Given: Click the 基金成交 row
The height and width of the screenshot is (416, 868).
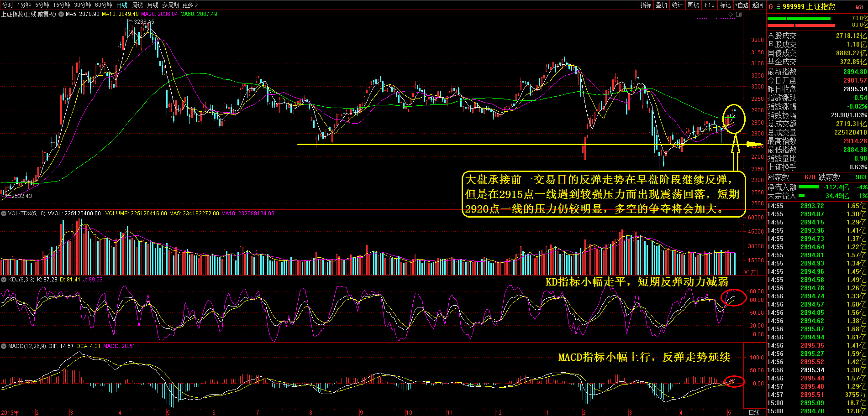Looking at the screenshot, I should 817,62.
